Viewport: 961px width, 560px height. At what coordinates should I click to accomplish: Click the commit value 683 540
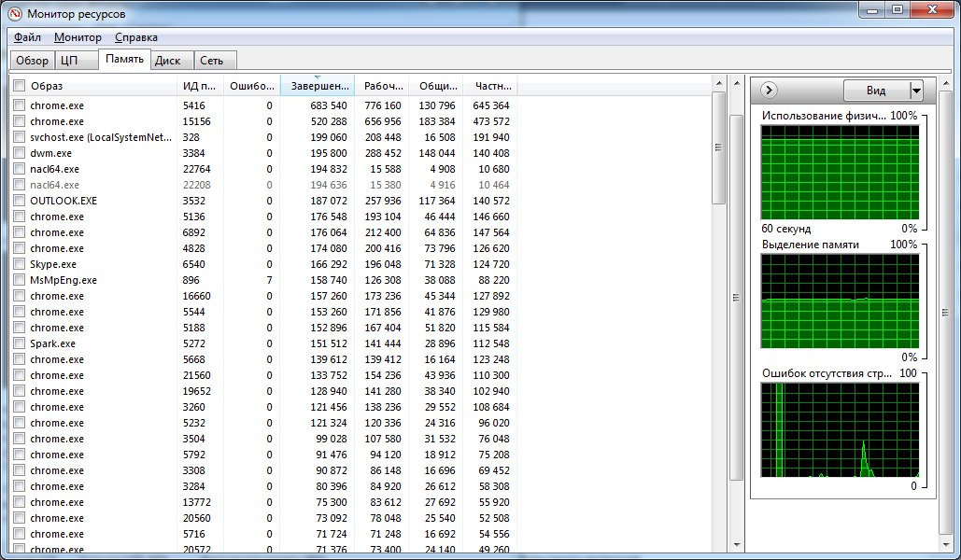(329, 105)
